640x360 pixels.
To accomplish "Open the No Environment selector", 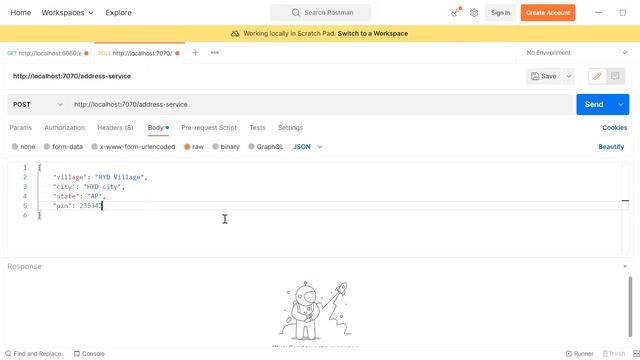I will point(576,53).
